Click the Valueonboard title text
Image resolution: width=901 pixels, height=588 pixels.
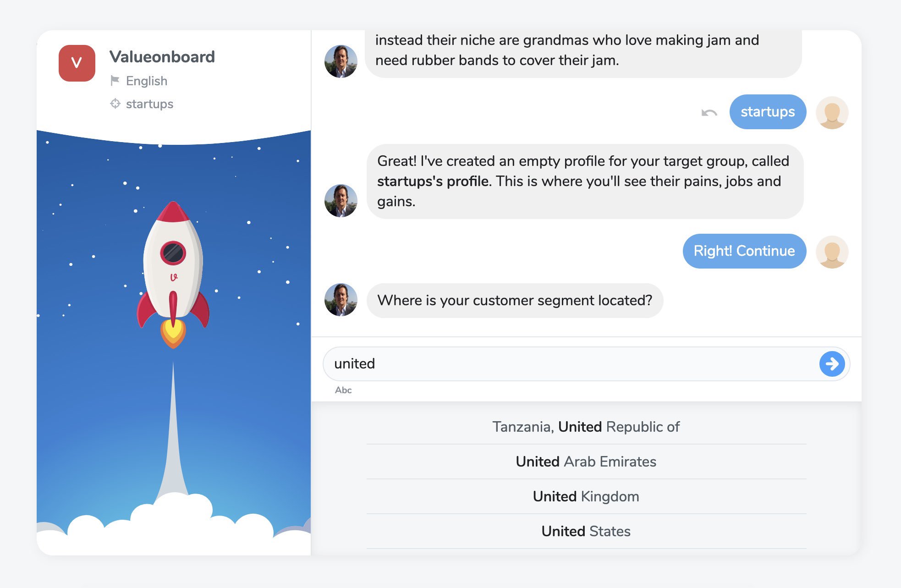tap(162, 57)
